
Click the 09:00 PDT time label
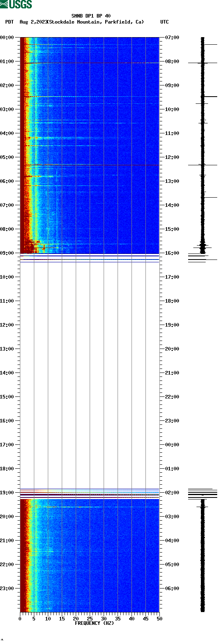[x=7, y=253]
